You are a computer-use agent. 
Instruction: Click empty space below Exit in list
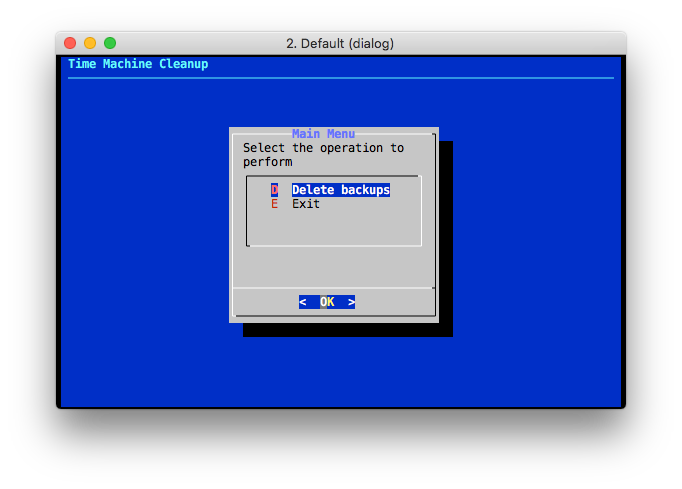(333, 227)
